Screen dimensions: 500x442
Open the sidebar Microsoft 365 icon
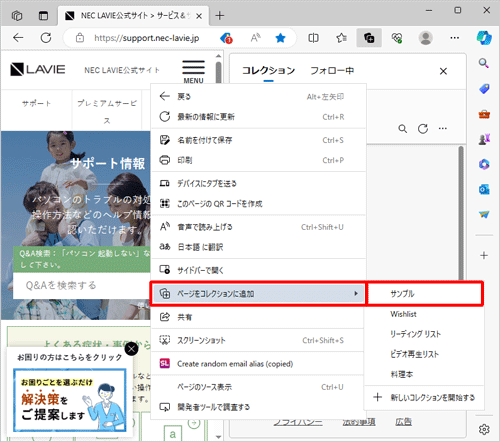[484, 164]
